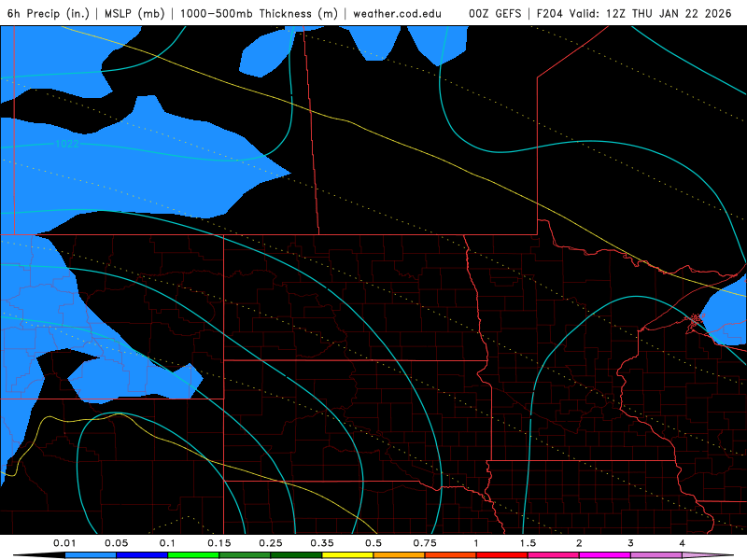Click the 6h Precip (in.) title text

tap(49, 13)
